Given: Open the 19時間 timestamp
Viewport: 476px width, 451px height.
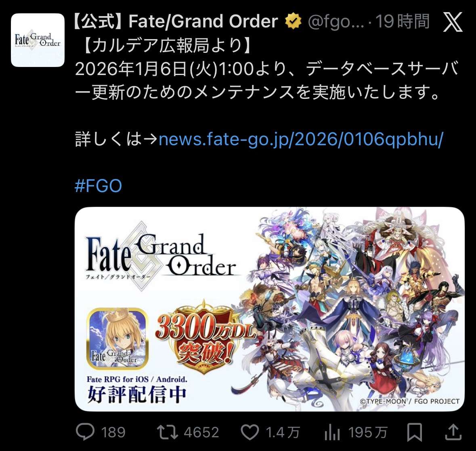Looking at the screenshot, I should [x=402, y=21].
